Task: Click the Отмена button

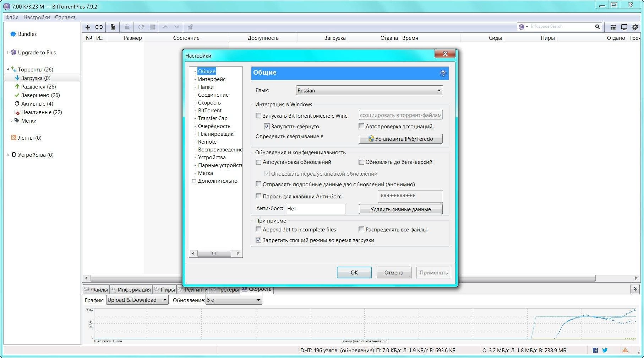Action: tap(394, 273)
